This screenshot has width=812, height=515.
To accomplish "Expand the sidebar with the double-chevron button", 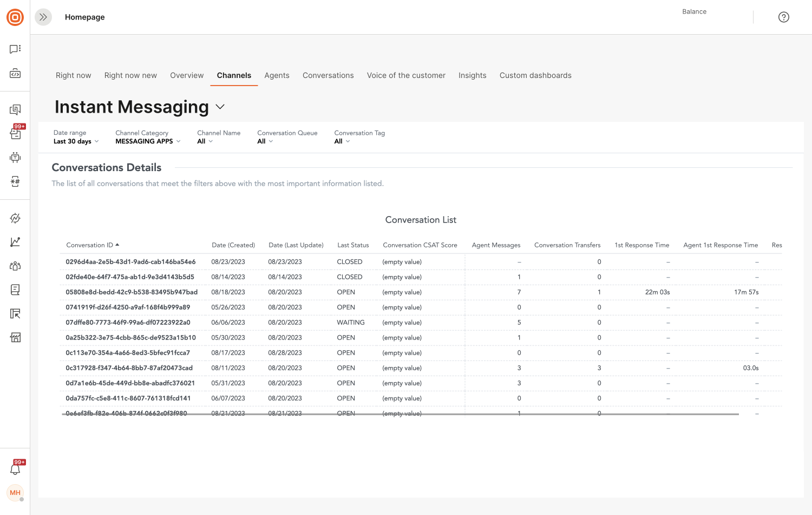I will coord(43,17).
